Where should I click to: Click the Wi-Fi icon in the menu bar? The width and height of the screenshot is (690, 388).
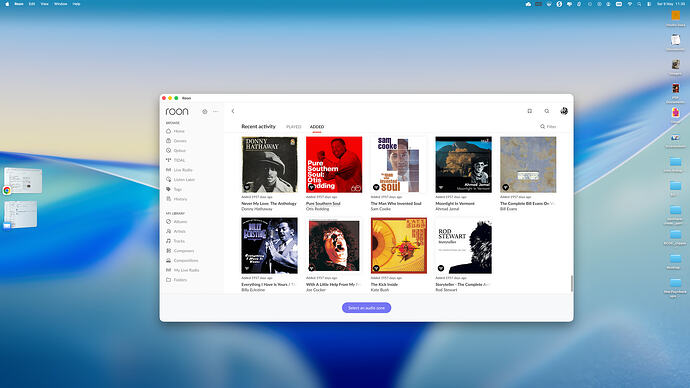630,4
